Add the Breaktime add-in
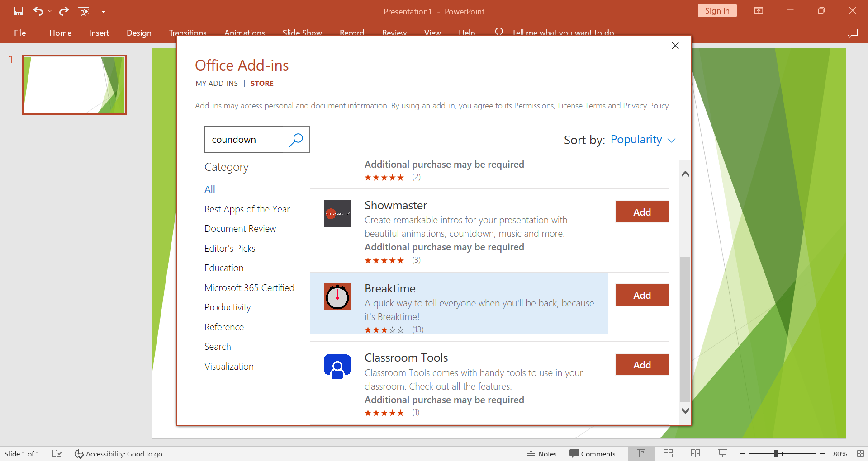 642,295
